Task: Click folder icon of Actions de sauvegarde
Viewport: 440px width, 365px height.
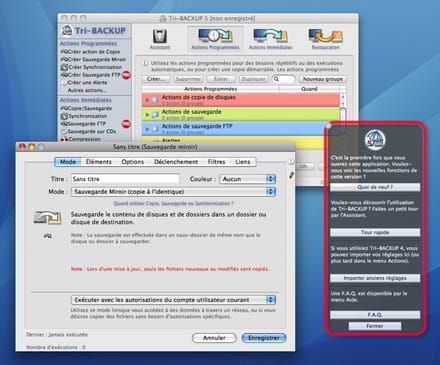Action: tap(155, 114)
